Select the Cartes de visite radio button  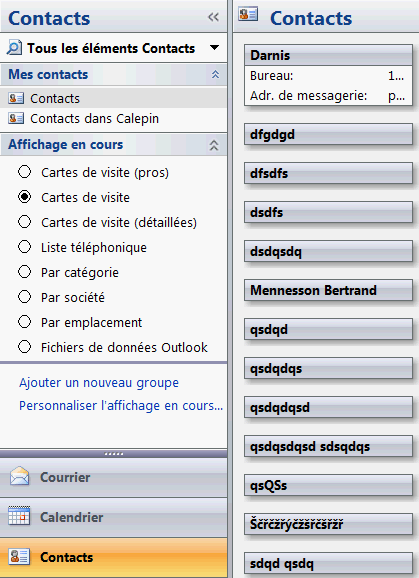(25, 197)
